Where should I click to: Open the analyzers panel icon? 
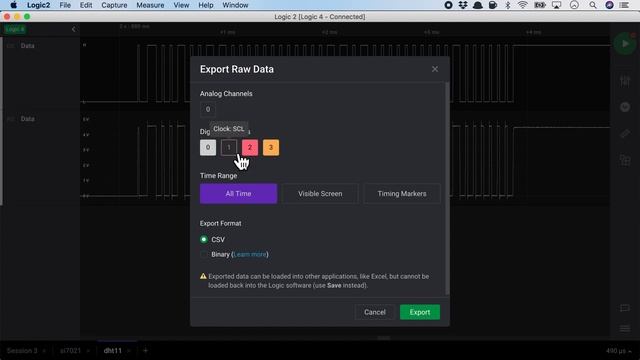click(624, 107)
